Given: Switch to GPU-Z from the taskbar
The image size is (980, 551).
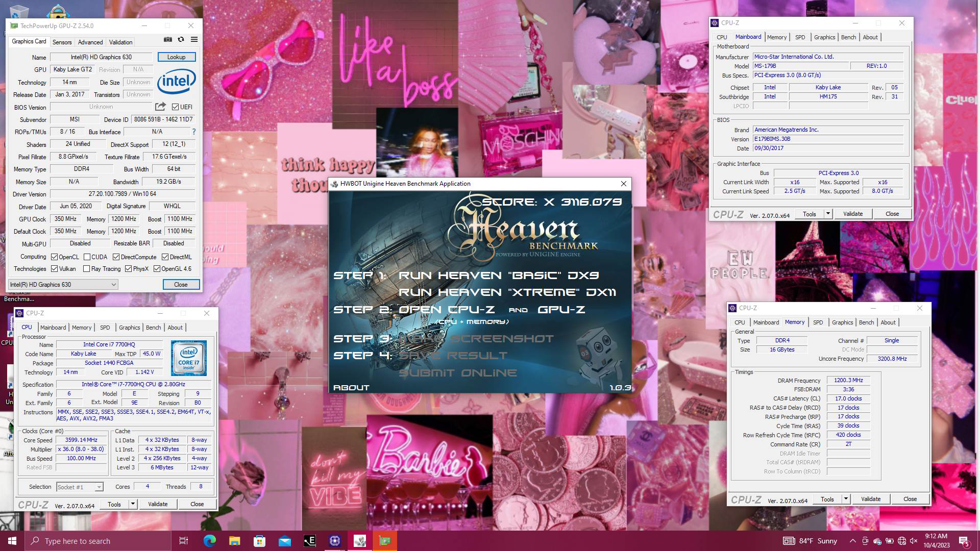Looking at the screenshot, I should pyautogui.click(x=385, y=541).
